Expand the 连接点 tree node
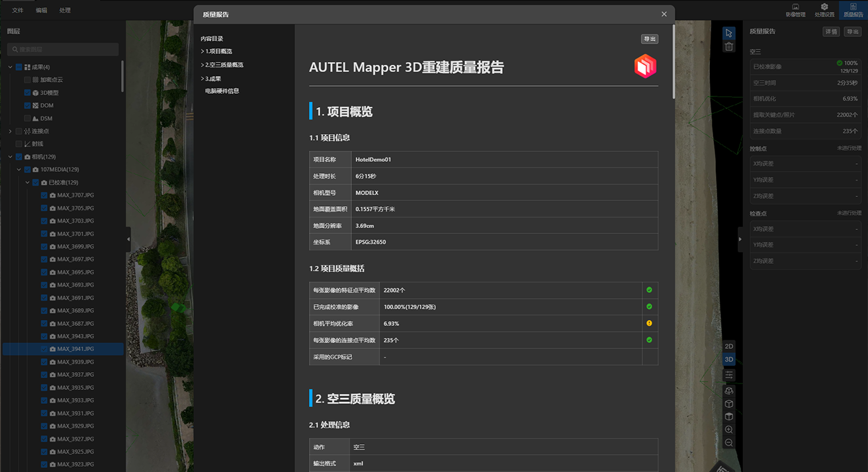Screen dimensions: 868x472 pyautogui.click(x=11, y=132)
